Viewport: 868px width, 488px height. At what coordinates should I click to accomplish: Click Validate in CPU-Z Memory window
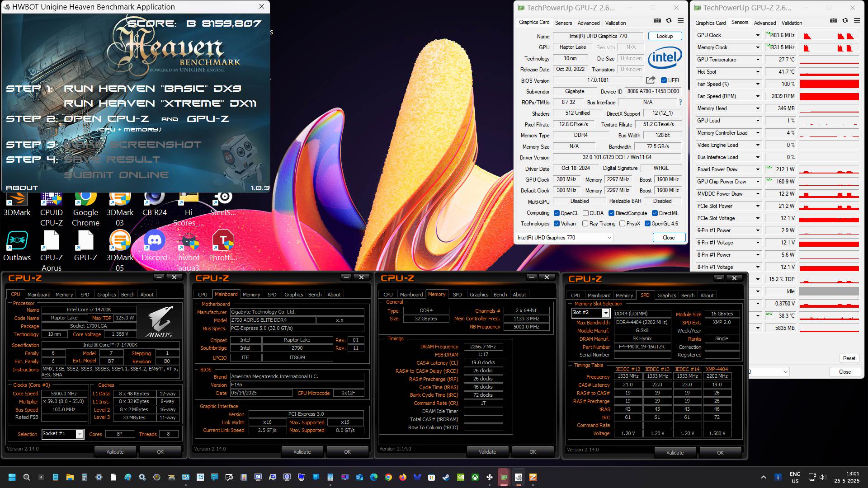tap(487, 452)
